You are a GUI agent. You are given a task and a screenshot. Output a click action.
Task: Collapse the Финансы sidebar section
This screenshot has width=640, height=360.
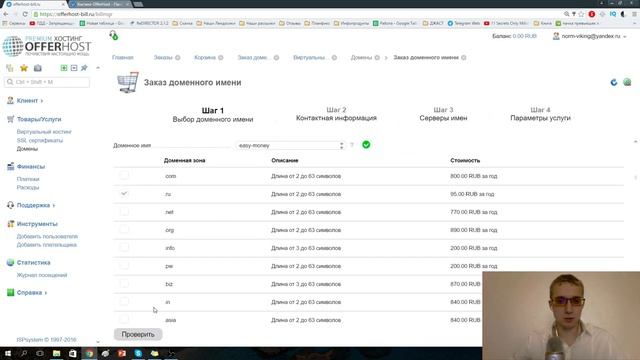31,167
